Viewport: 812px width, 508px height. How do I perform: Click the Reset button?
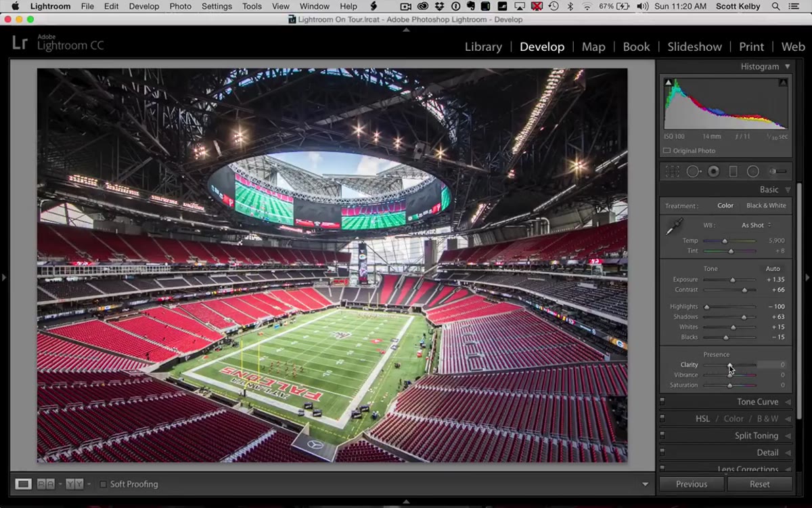coord(760,484)
